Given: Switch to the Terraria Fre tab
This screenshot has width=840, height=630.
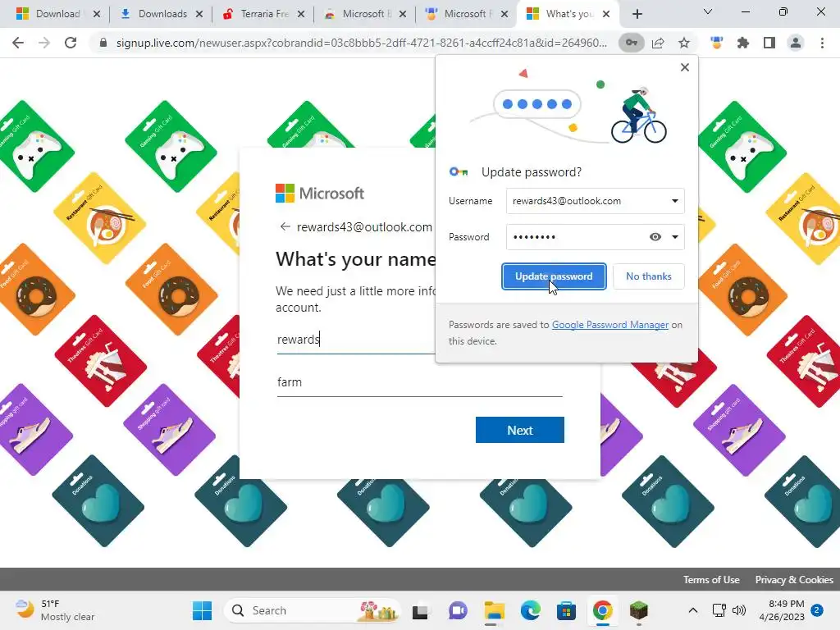Looking at the screenshot, I should point(265,14).
